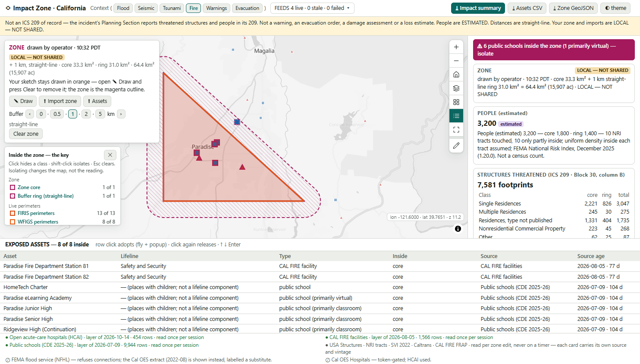The width and height of the screenshot is (640, 364).
Task: Toggle the Tsunami context layer
Action: click(172, 8)
